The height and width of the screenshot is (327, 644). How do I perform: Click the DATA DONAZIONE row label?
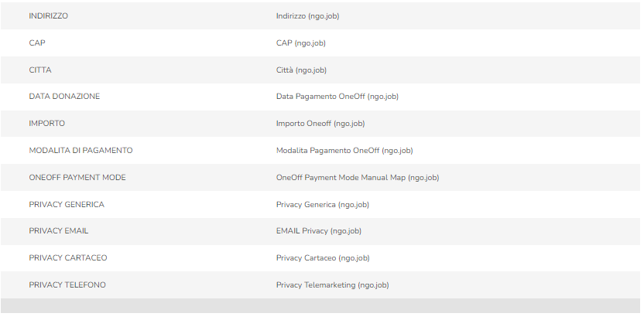pos(64,97)
